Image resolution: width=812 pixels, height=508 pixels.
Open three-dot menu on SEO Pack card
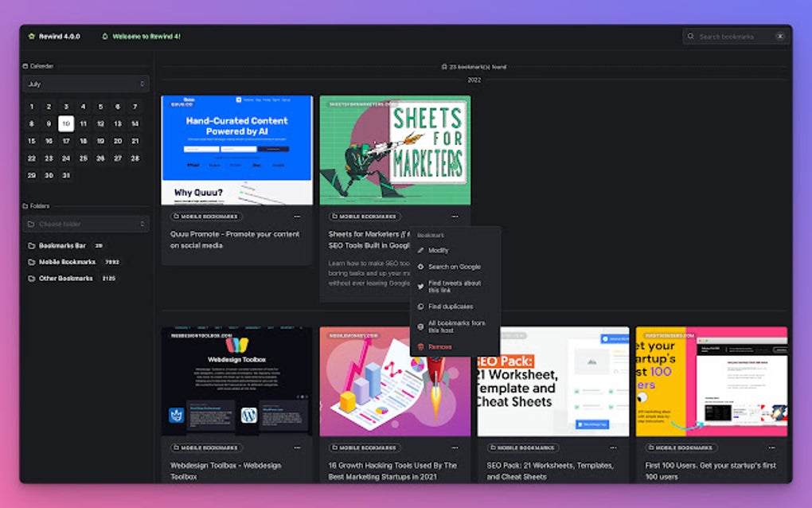pyautogui.click(x=613, y=447)
